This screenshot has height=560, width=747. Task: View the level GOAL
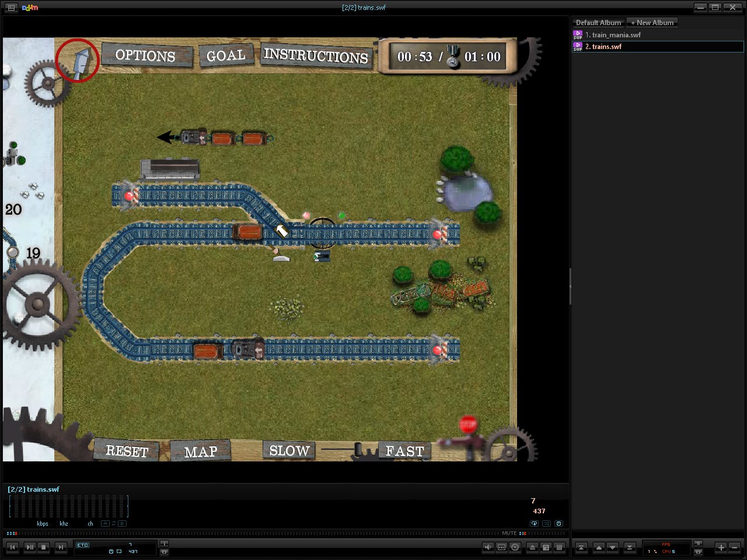(226, 55)
